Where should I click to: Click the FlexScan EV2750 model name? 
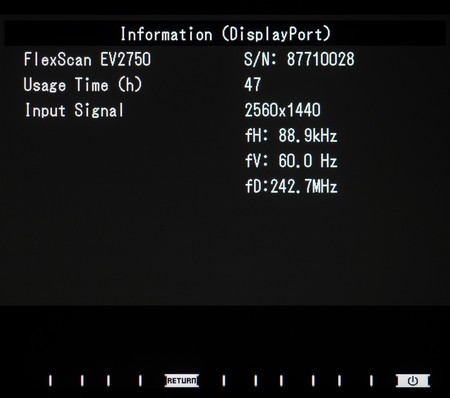(x=87, y=59)
